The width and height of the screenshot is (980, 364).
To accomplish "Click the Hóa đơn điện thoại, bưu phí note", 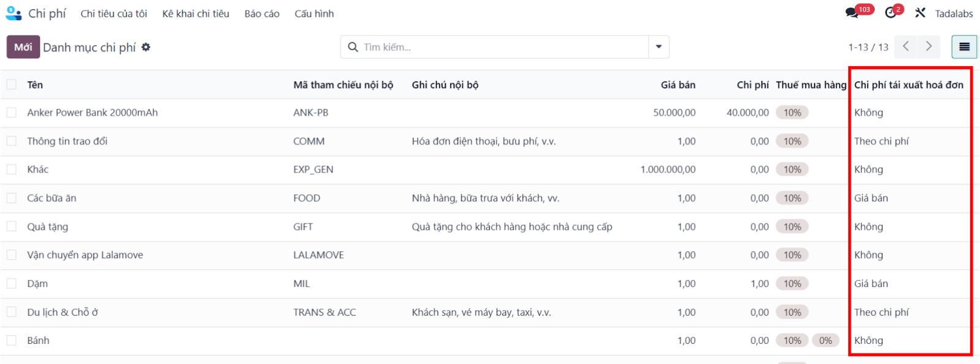I will click(x=484, y=141).
